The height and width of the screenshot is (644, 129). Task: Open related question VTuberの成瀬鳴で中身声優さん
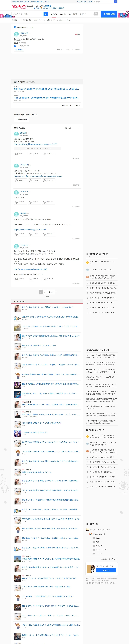tap(51, 374)
